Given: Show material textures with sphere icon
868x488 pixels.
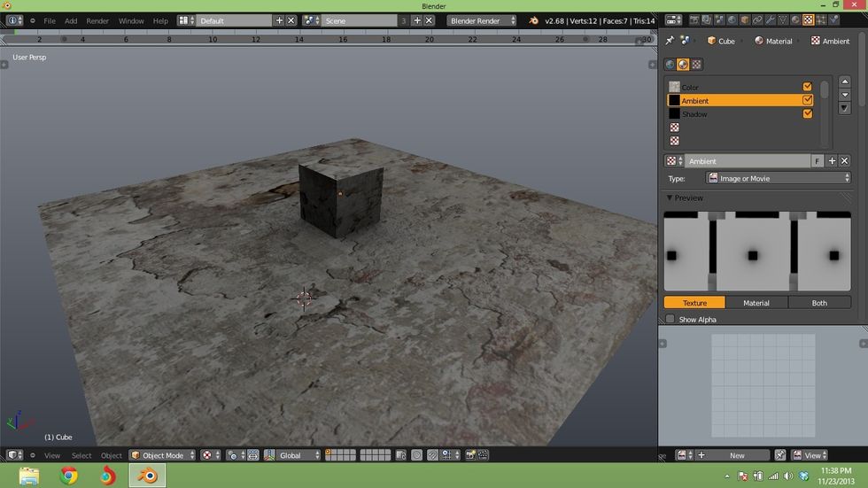Looking at the screenshot, I should (x=683, y=64).
